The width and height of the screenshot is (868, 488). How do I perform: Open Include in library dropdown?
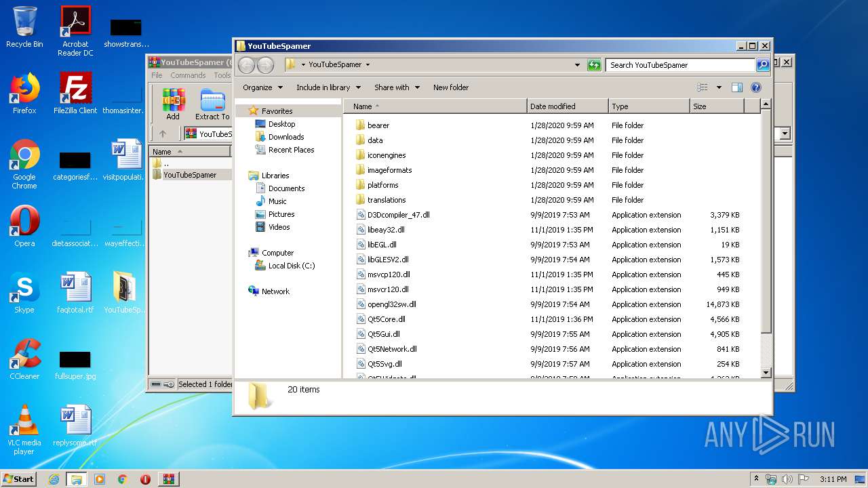tap(328, 87)
